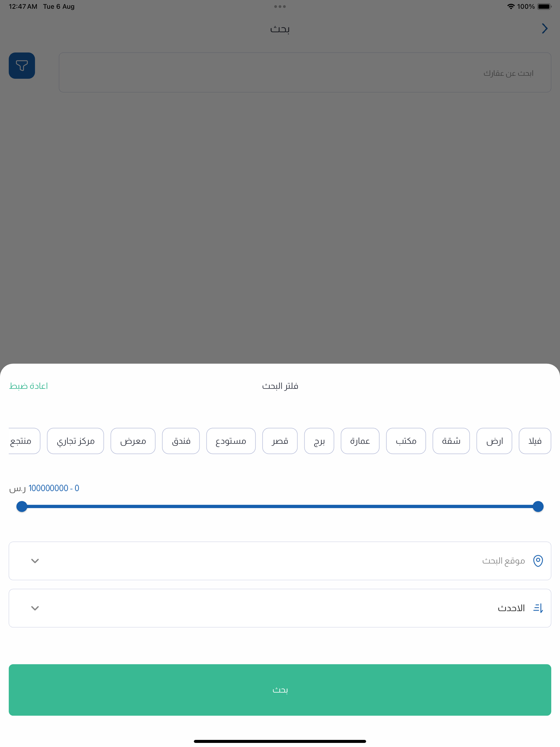The height and width of the screenshot is (747, 560).
Task: Tap the three-dot multitasking indicator
Action: (x=280, y=6)
